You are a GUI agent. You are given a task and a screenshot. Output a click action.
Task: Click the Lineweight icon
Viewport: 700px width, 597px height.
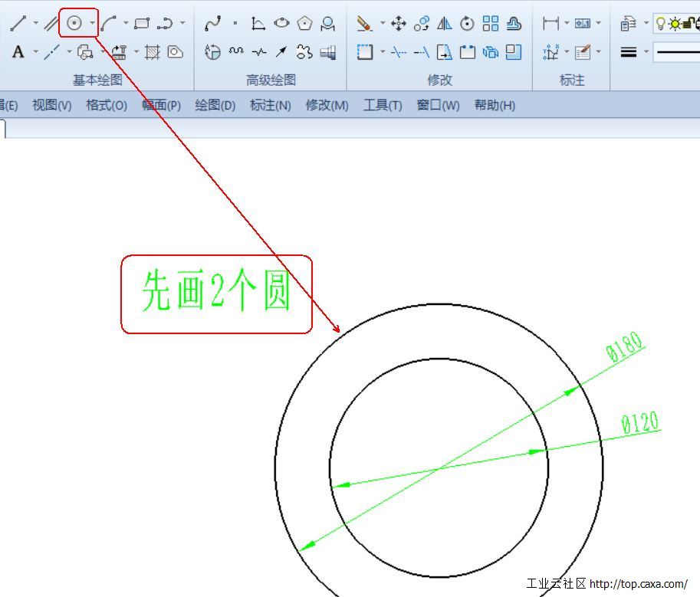tap(628, 52)
